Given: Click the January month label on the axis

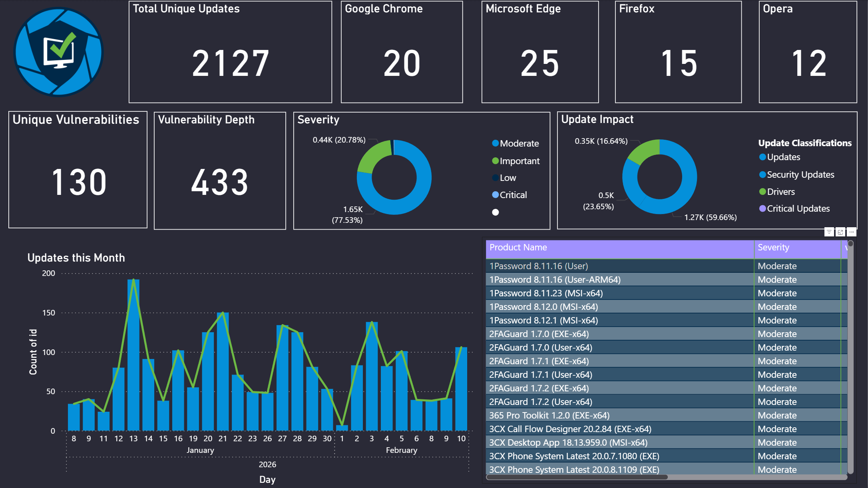Looking at the screenshot, I should coord(200,450).
